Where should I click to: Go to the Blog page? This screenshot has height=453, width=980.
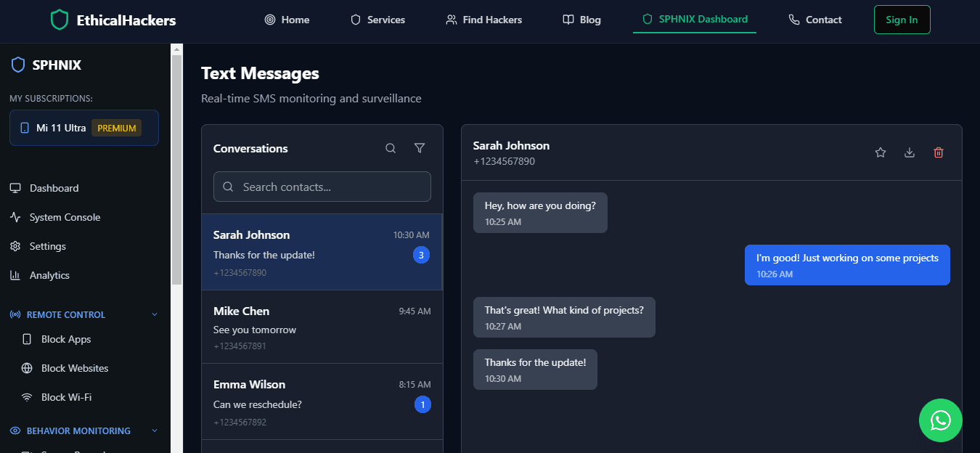tap(582, 20)
